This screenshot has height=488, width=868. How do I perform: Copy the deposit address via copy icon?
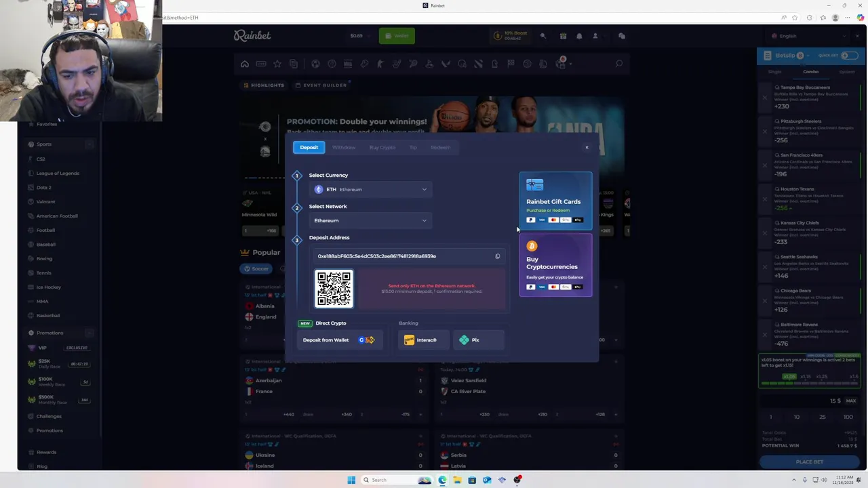pyautogui.click(x=497, y=256)
